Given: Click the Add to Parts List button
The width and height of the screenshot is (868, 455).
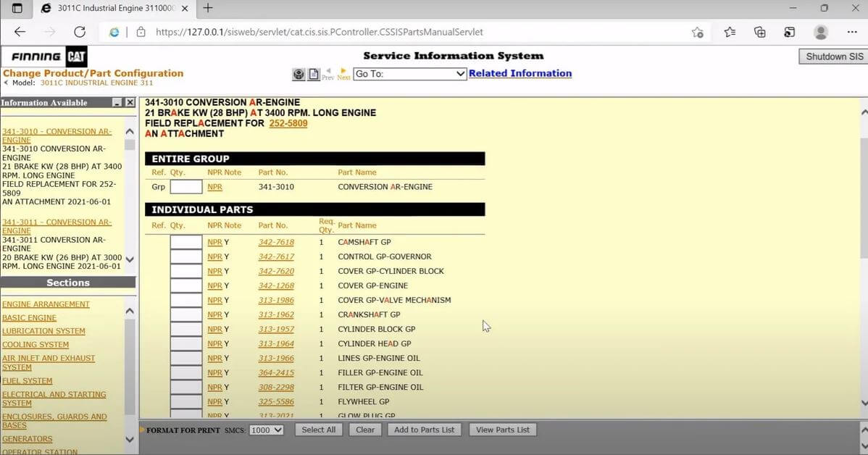Looking at the screenshot, I should (x=424, y=430).
